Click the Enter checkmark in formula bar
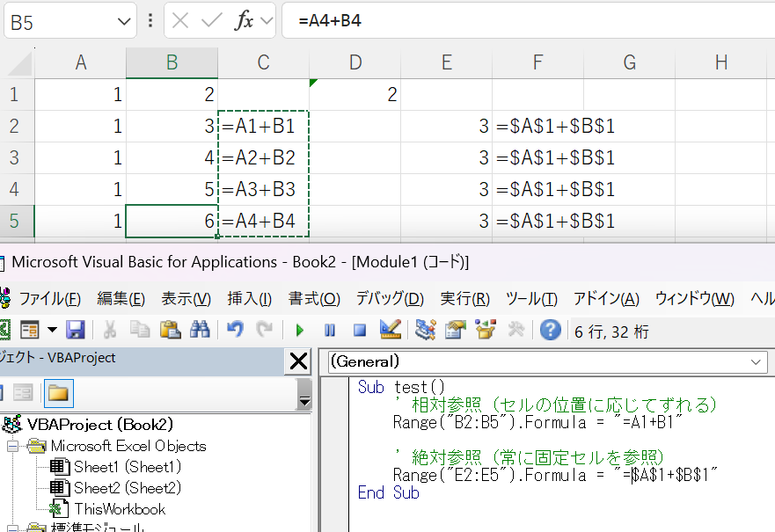The width and height of the screenshot is (775, 532). (211, 21)
